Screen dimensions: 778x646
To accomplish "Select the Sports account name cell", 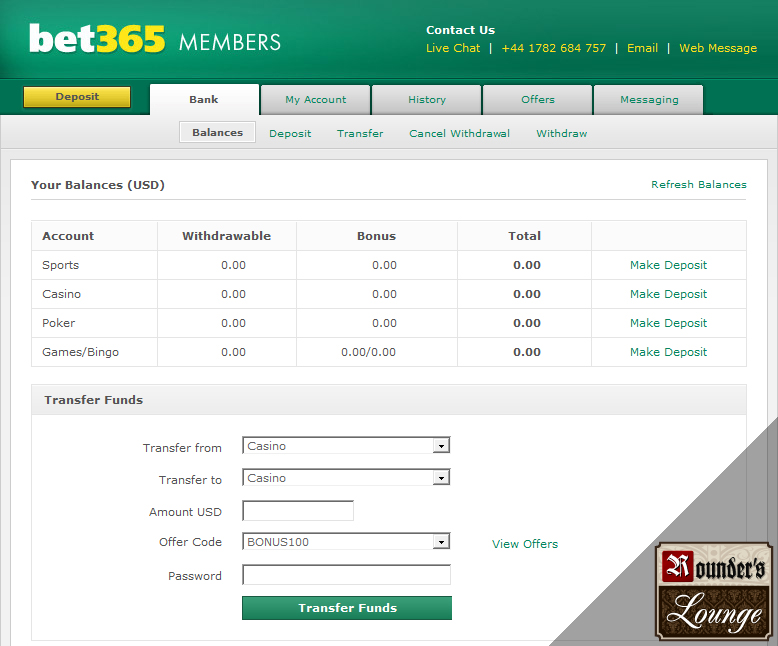I will (x=94, y=265).
